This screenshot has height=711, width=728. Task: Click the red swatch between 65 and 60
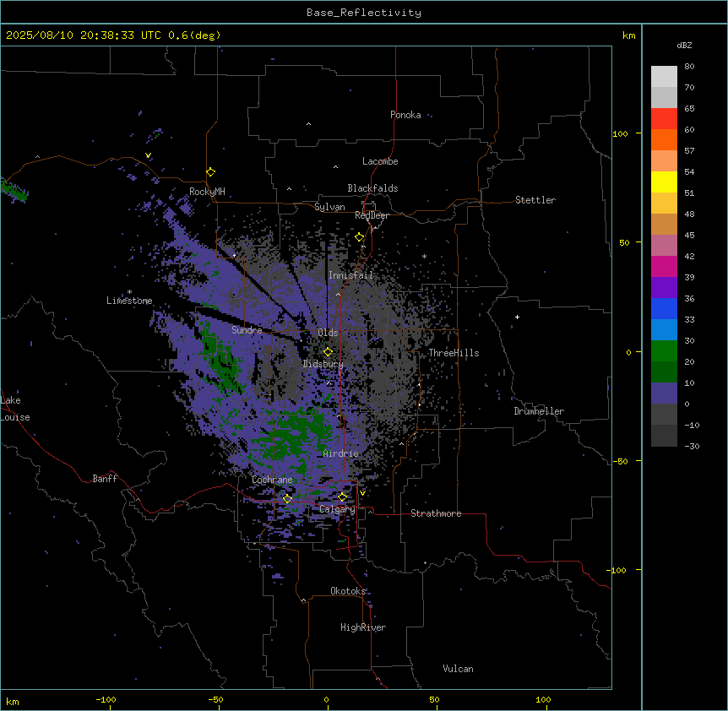(664, 118)
